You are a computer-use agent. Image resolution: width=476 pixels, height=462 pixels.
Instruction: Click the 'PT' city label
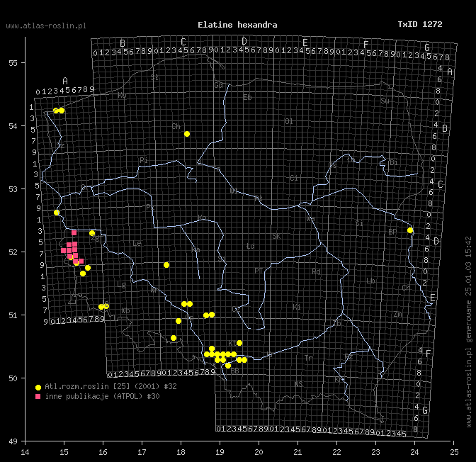(x=259, y=271)
